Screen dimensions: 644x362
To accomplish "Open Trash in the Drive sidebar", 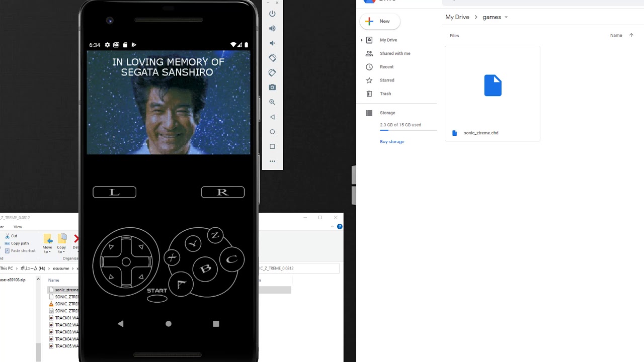I will tap(385, 94).
